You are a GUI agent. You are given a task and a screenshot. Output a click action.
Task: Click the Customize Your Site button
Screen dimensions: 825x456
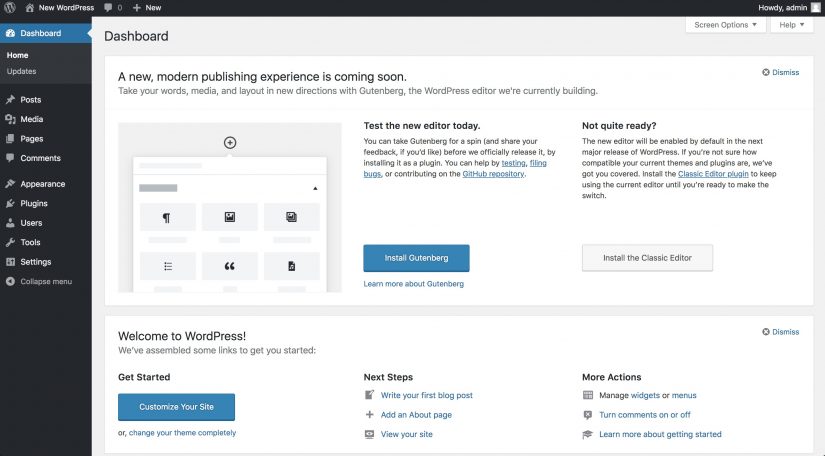tap(176, 407)
